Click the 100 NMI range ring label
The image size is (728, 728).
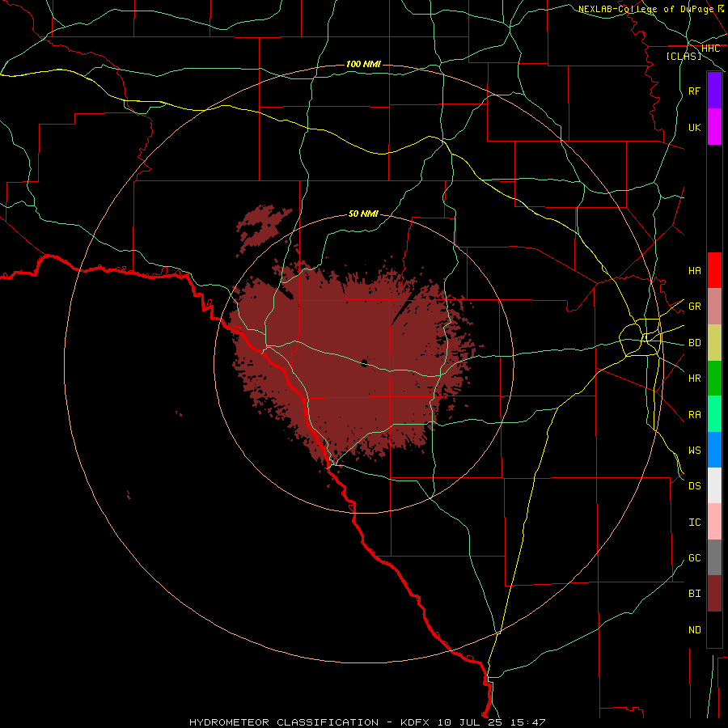tap(363, 64)
